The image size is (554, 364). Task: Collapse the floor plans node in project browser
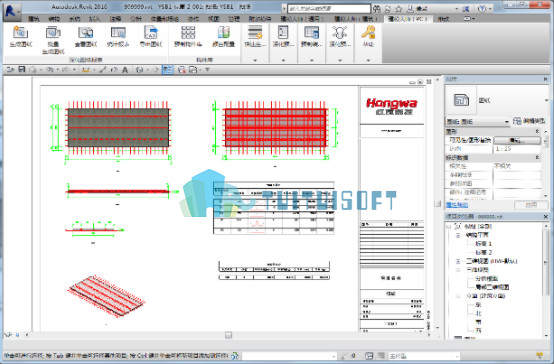[458, 235]
